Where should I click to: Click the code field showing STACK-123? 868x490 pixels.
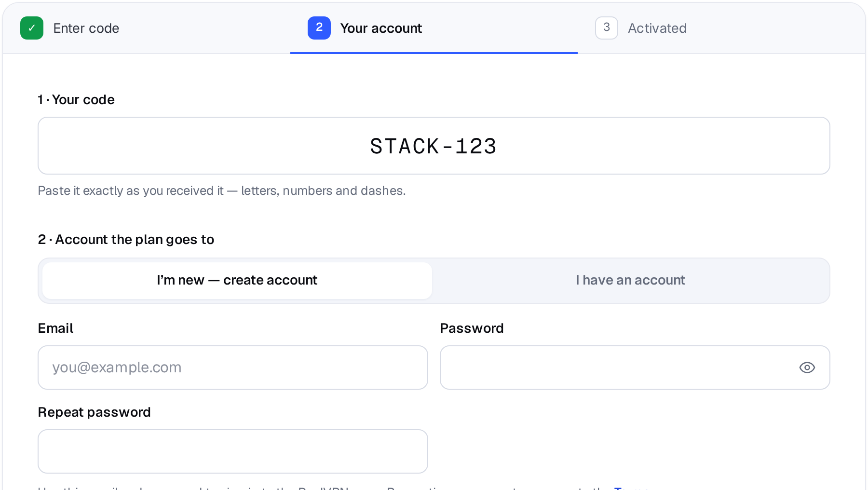point(434,146)
